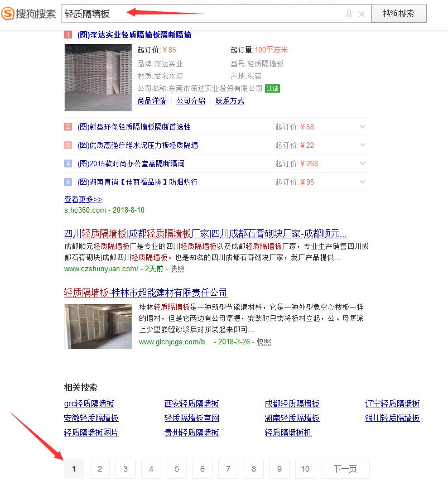448x495 pixels.
Task: Go to results page 2
Action: click(x=100, y=469)
